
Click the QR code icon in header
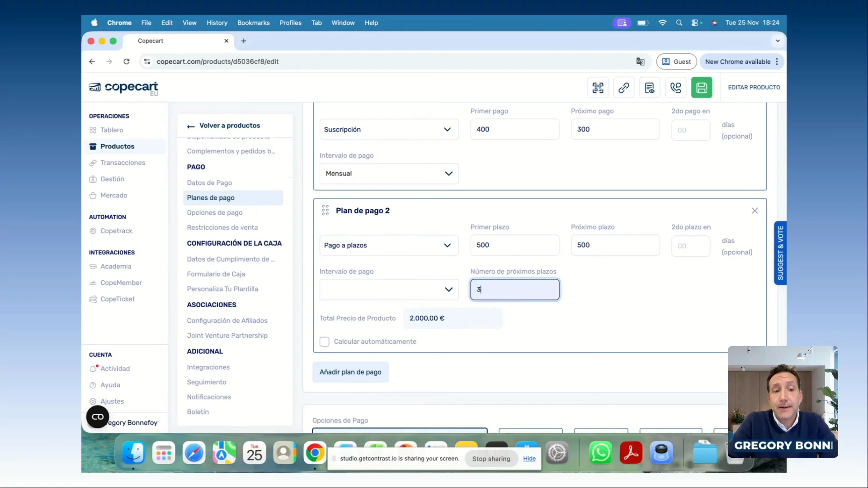tap(598, 88)
